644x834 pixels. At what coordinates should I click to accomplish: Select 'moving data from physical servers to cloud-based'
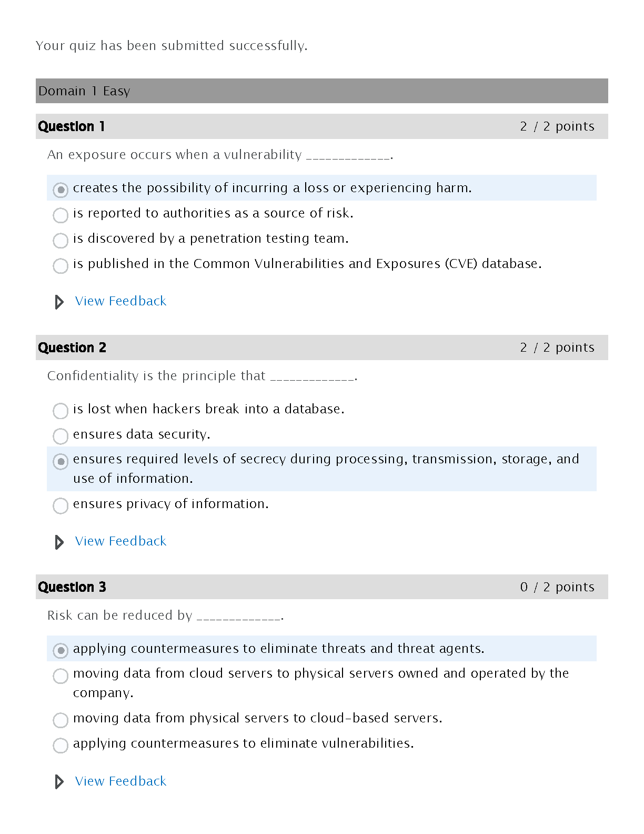(x=61, y=720)
